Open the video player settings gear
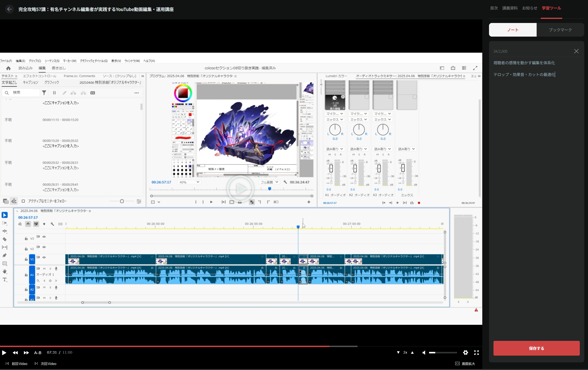The image size is (588, 370). 465,352
